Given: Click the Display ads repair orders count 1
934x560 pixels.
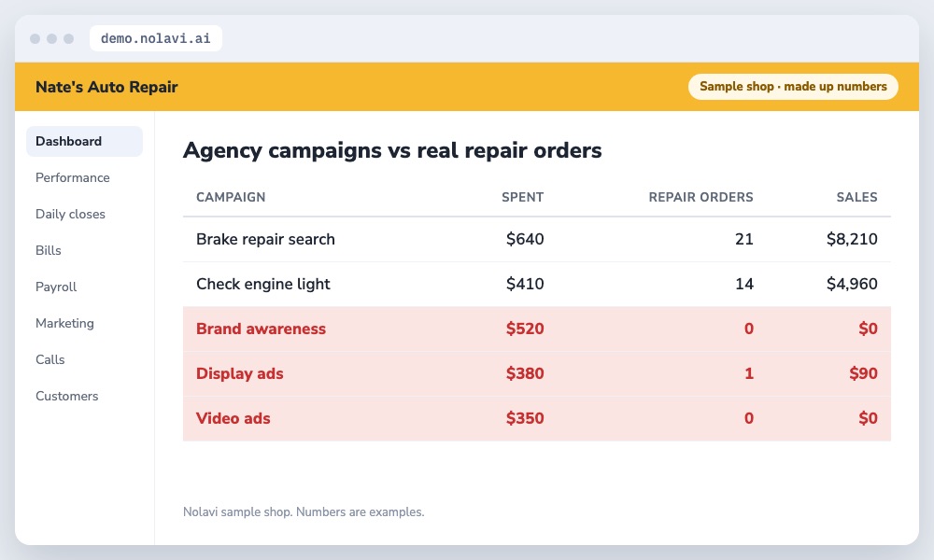Looking at the screenshot, I should 749,373.
